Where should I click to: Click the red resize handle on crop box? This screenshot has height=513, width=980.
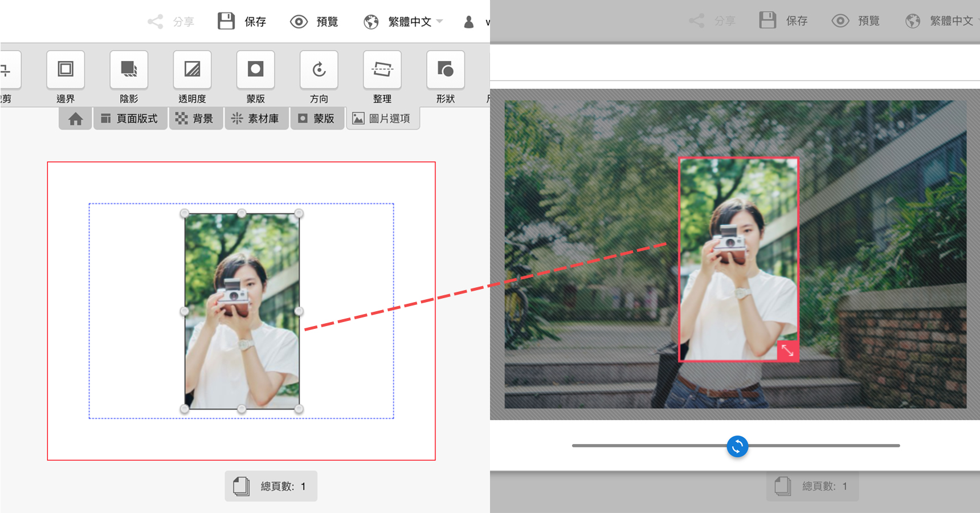787,351
